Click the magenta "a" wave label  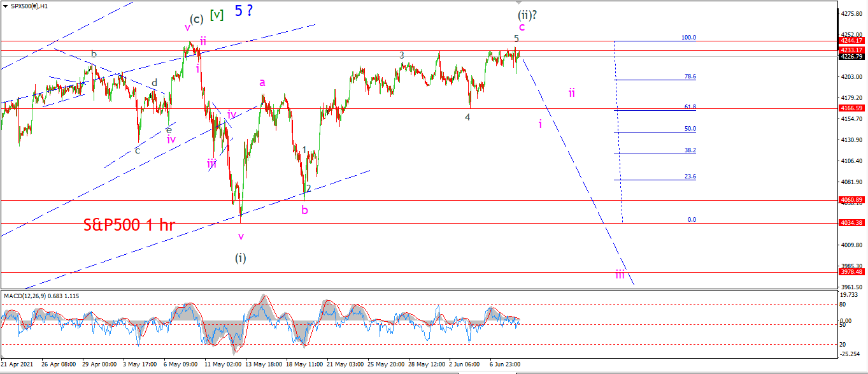pyautogui.click(x=262, y=82)
